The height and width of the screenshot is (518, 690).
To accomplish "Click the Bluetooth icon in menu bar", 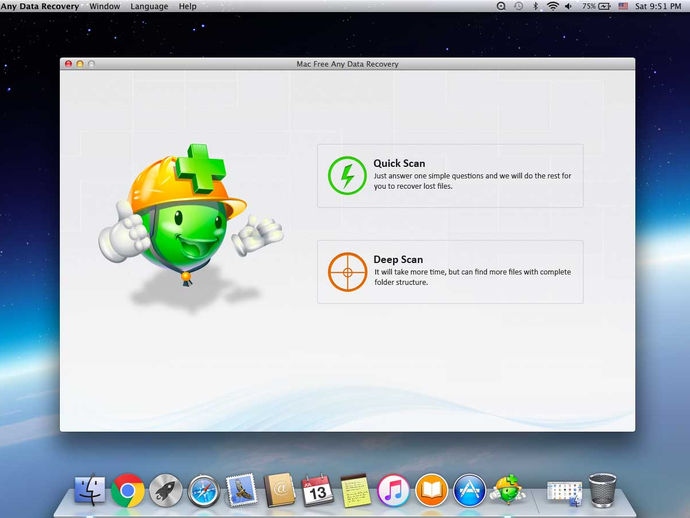I will pos(536,6).
